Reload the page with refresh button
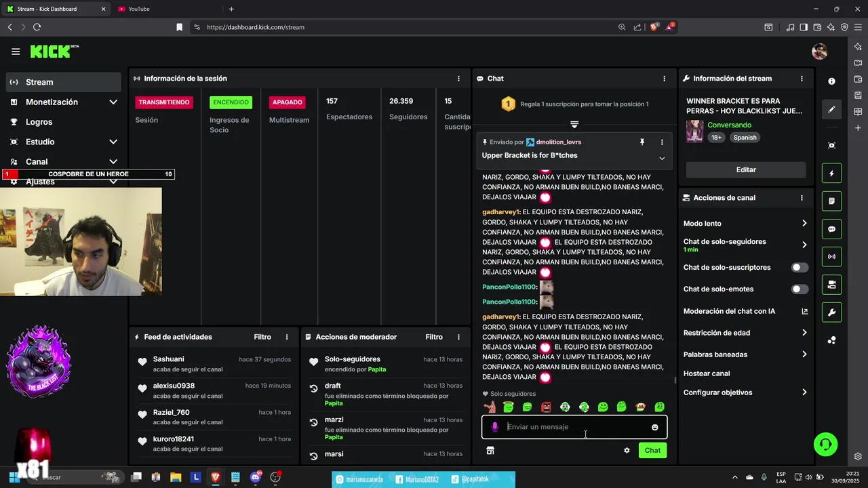This screenshot has width=868, height=488. [x=37, y=27]
